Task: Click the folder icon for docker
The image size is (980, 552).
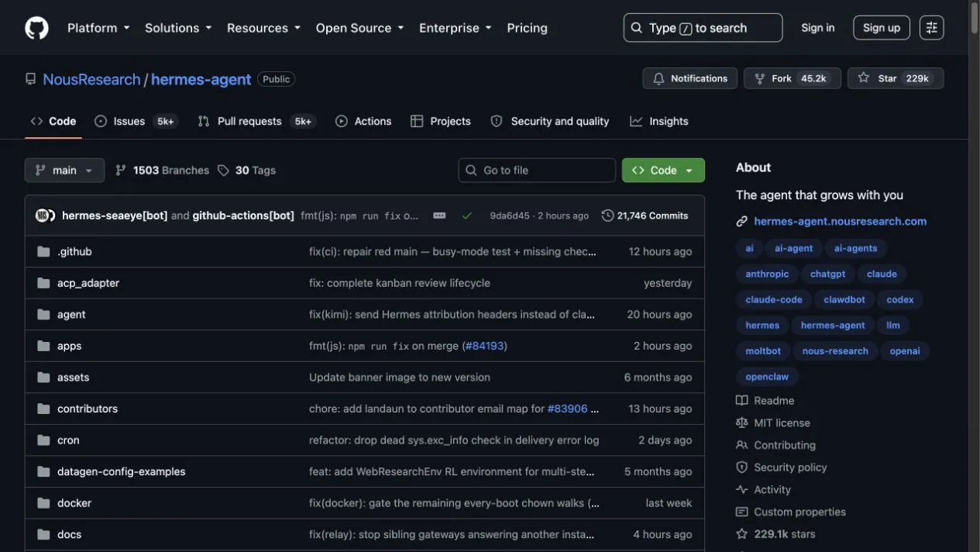Action: pyautogui.click(x=43, y=503)
